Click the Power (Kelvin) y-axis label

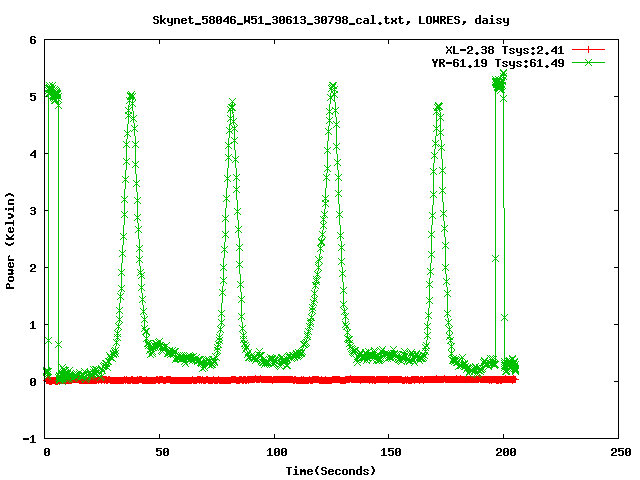point(11,240)
